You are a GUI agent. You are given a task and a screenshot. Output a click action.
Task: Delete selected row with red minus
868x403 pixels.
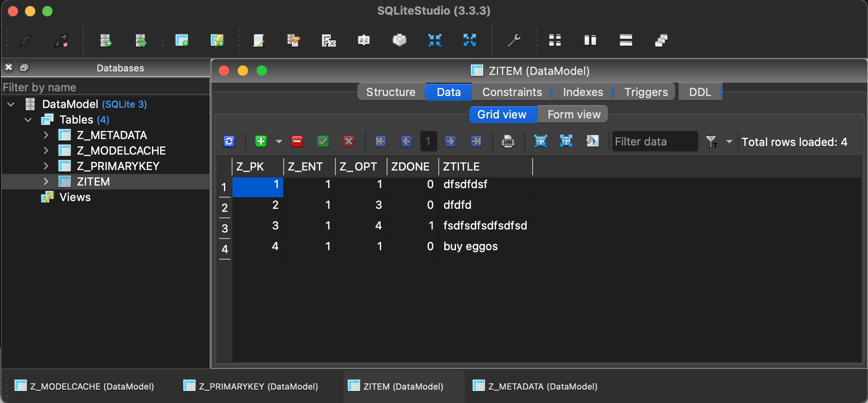point(297,141)
